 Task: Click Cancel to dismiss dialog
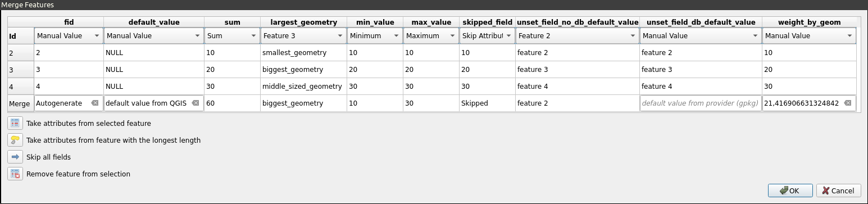coord(839,191)
